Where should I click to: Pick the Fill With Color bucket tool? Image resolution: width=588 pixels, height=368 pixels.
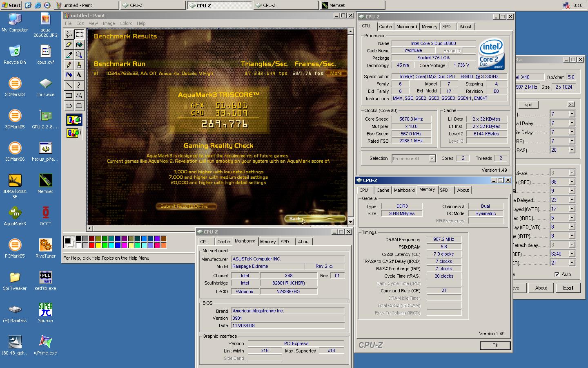click(x=79, y=45)
